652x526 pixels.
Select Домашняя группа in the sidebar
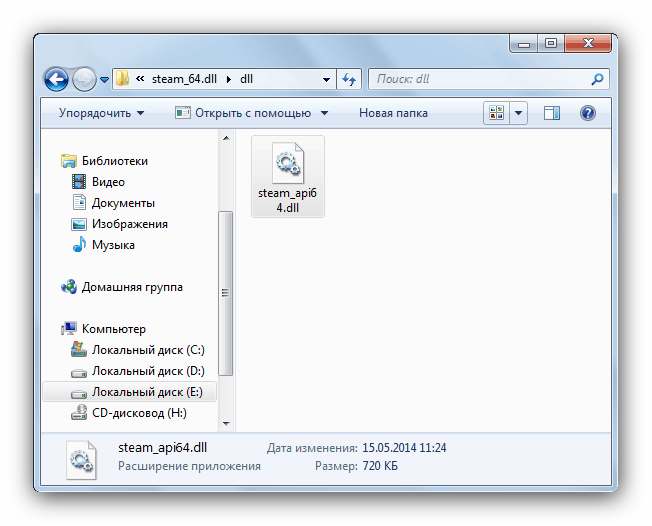click(x=132, y=287)
